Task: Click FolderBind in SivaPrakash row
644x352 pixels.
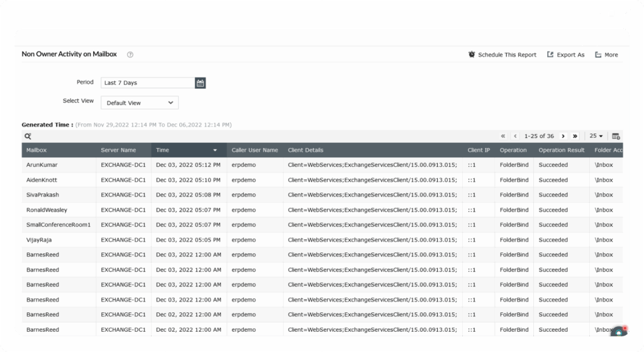Action: (514, 195)
